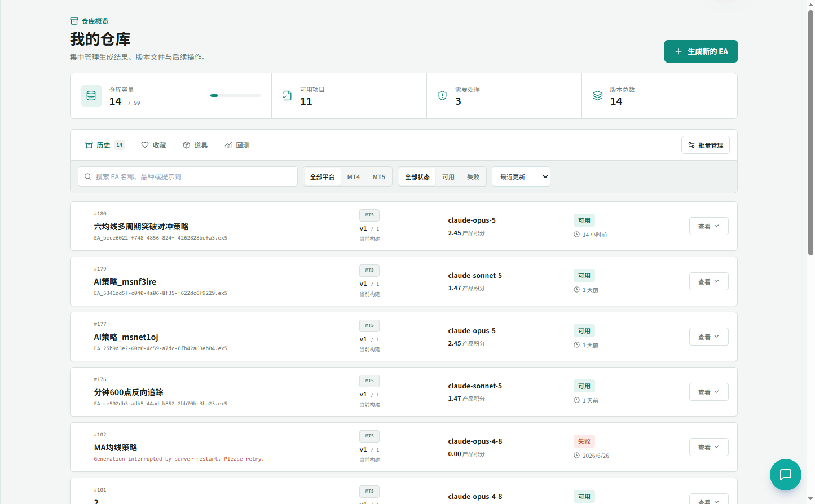Switch to the 道具 tab
The height and width of the screenshot is (504, 815).
195,145
